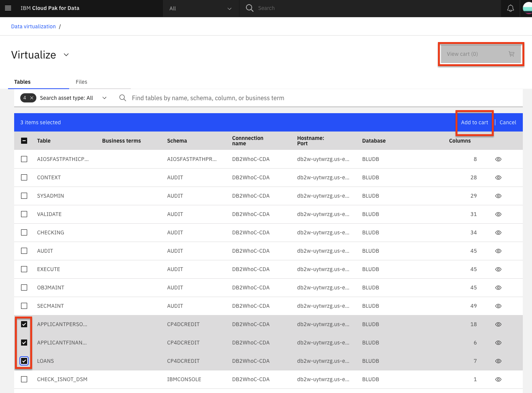Preview the AUDIT table eye icon
The height and width of the screenshot is (393, 532).
click(x=498, y=251)
